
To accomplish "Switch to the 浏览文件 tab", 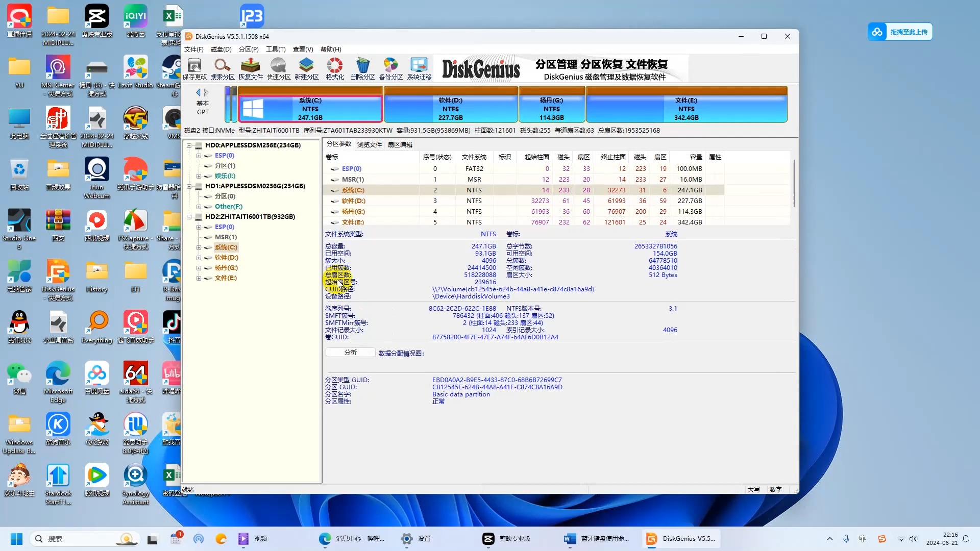I will (370, 145).
